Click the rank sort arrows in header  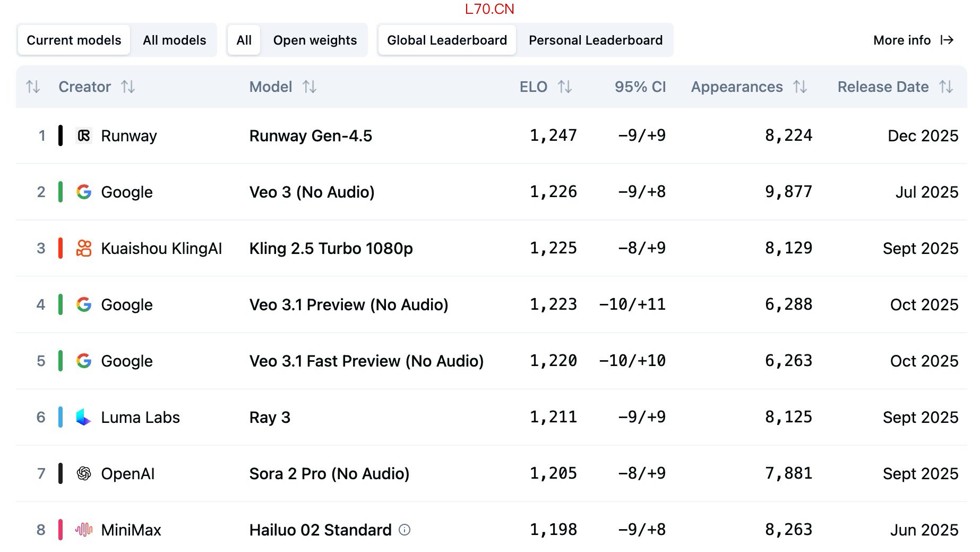tap(33, 87)
